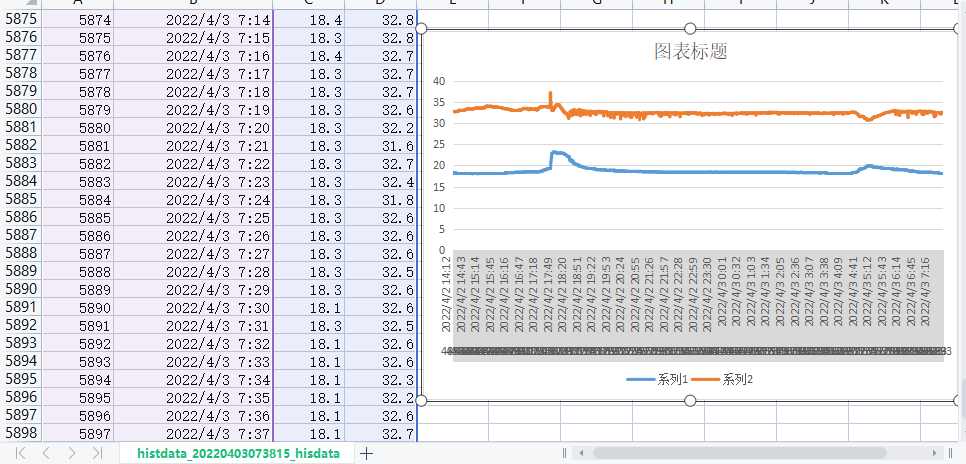Click the horizontal scrollbar right arrow
This screenshot has width=966, height=464.
tap(936, 453)
